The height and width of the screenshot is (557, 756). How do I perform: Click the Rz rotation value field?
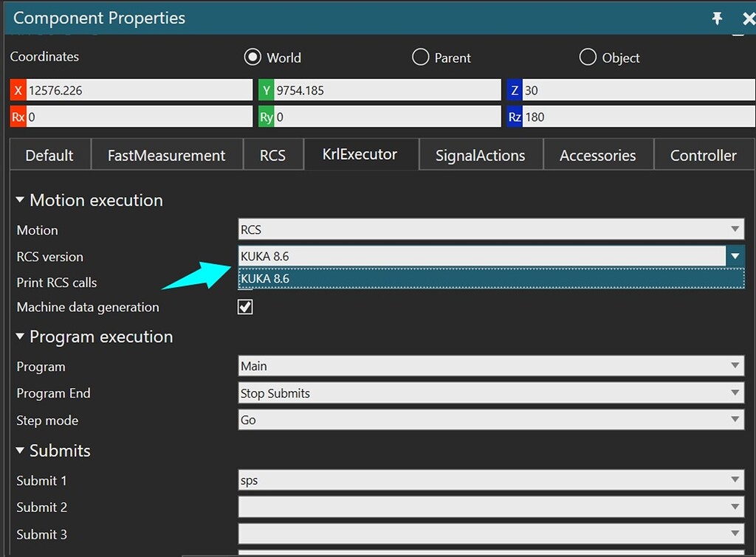click(635, 116)
